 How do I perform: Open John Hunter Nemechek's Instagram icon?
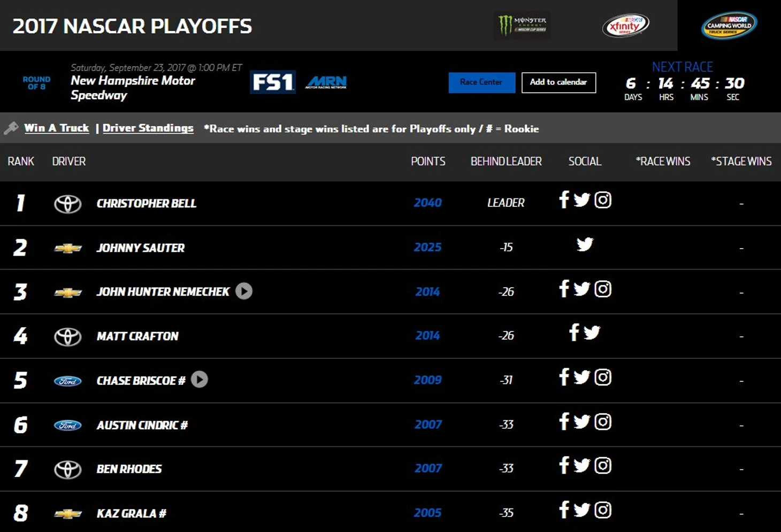pyautogui.click(x=603, y=289)
